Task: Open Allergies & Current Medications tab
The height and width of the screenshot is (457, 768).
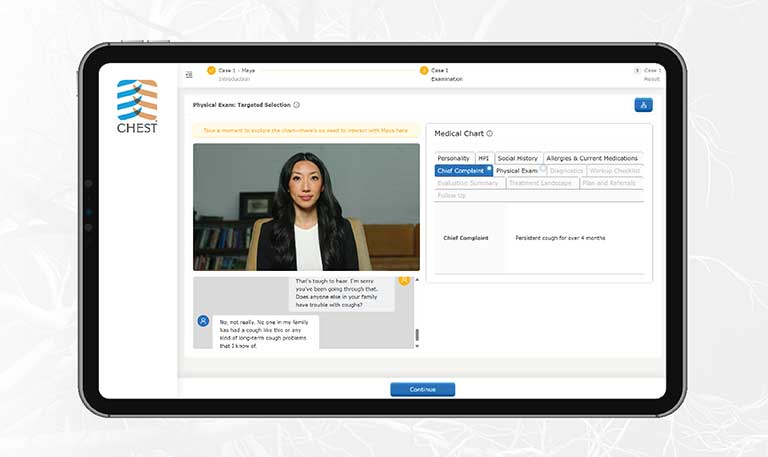Action: point(592,158)
